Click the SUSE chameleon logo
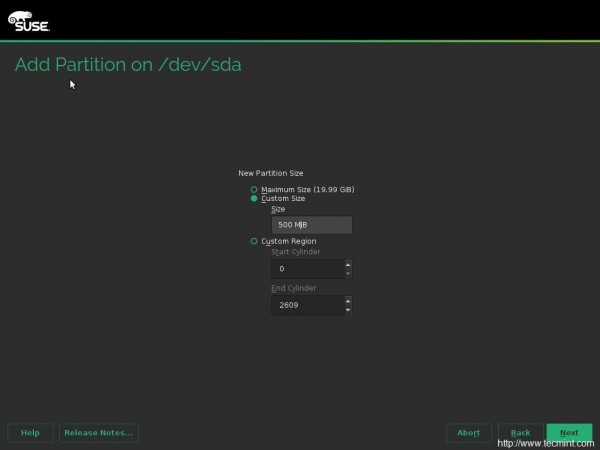This screenshot has width=600, height=450. click(x=29, y=21)
